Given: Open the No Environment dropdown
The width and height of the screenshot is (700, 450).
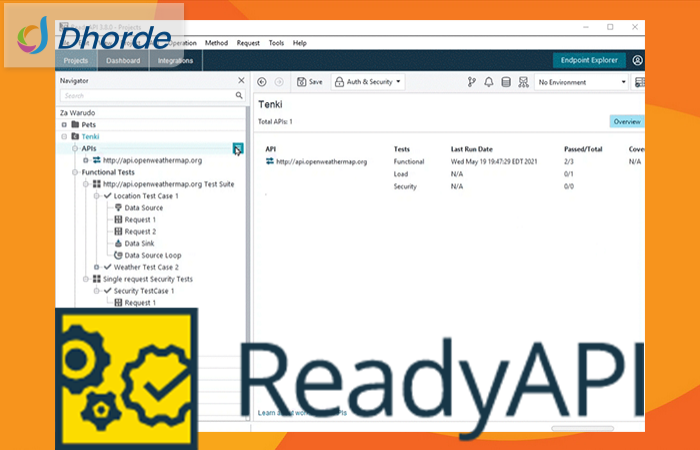Looking at the screenshot, I should pos(581,82).
